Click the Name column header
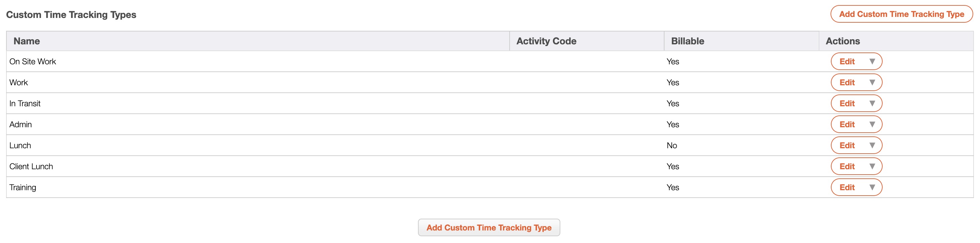 (x=27, y=41)
